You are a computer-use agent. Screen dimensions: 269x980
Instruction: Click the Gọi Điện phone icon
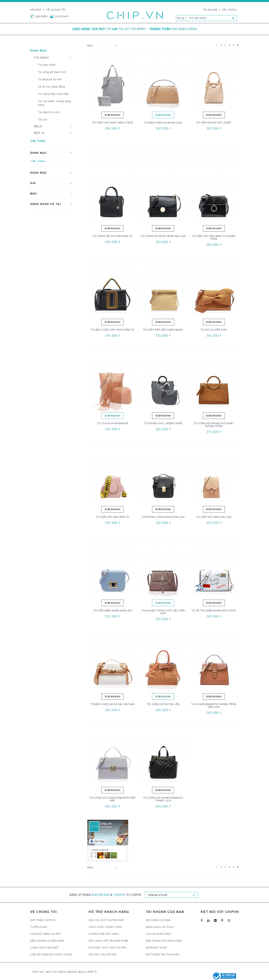pyautogui.click(x=32, y=16)
